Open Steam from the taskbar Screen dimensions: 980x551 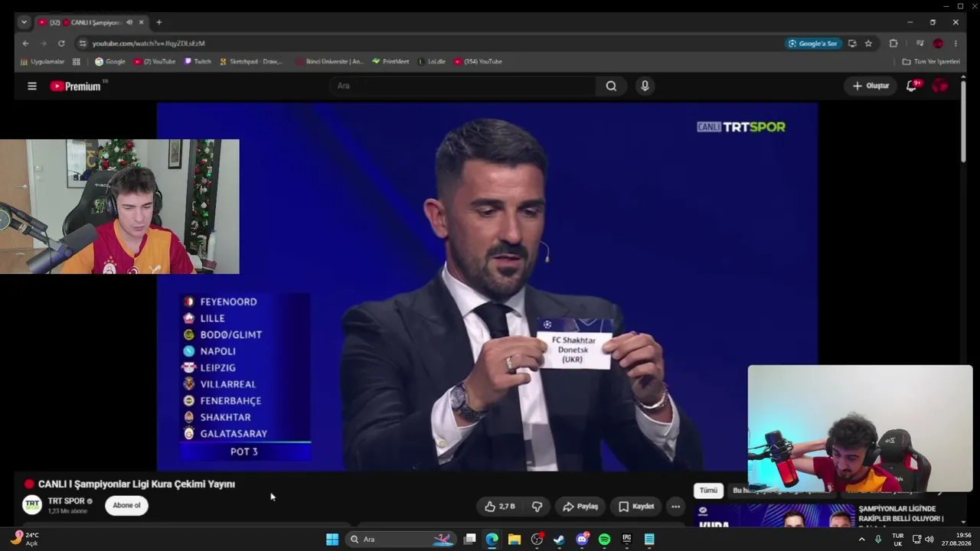(x=559, y=540)
